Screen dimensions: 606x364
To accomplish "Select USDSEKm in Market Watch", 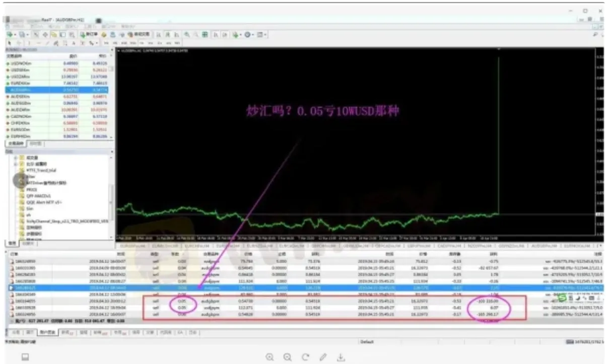I will pos(56,69).
